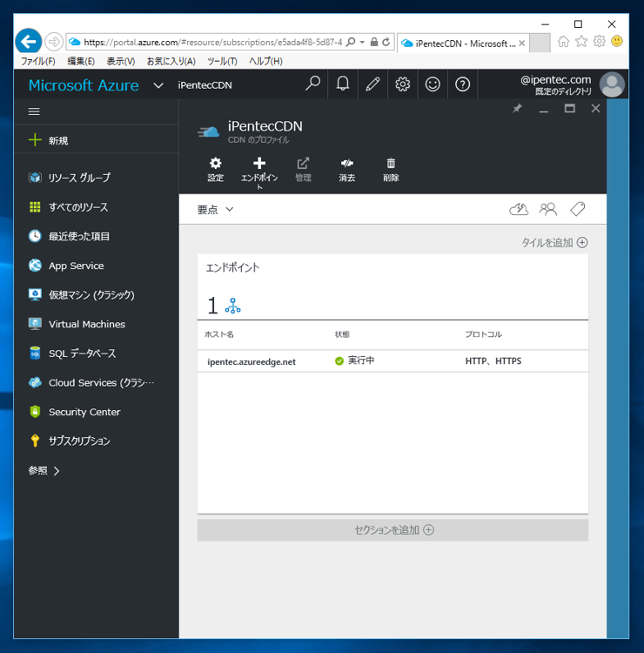Maximize the iPentecCDN blade
The height and width of the screenshot is (653, 644).
pos(569,109)
